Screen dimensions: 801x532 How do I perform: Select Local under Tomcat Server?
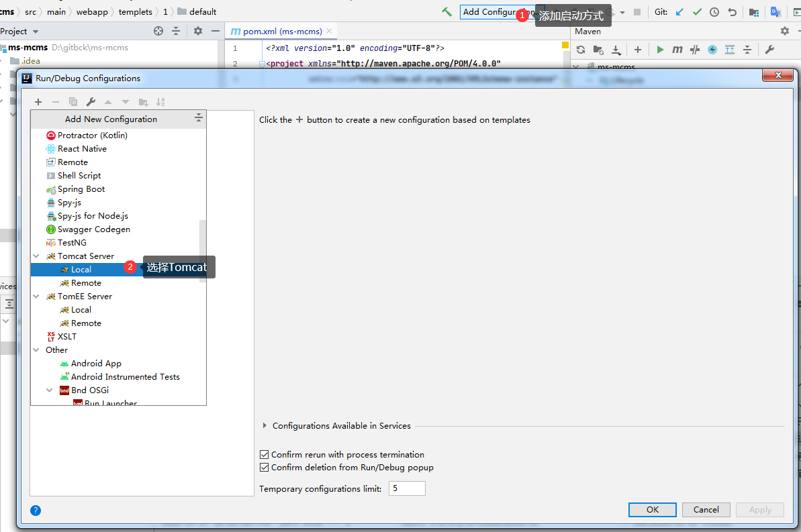[81, 270]
